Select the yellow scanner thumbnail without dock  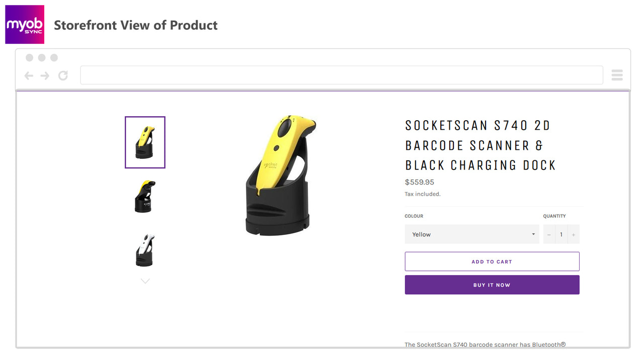(144, 196)
